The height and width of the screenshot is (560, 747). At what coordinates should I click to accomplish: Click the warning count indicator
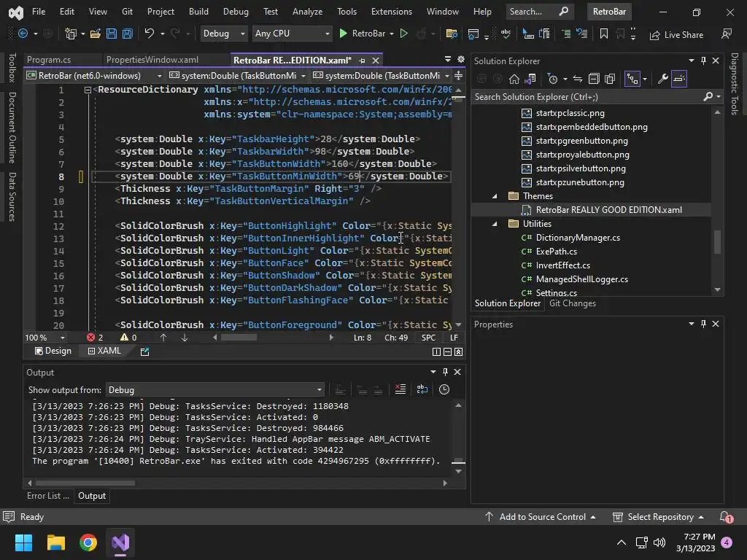click(128, 338)
